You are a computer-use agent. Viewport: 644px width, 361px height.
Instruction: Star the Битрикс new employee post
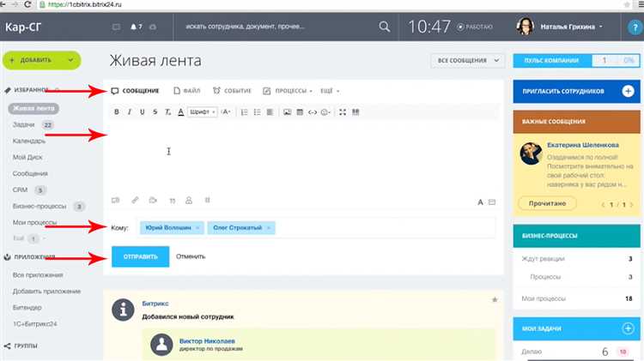(495, 300)
